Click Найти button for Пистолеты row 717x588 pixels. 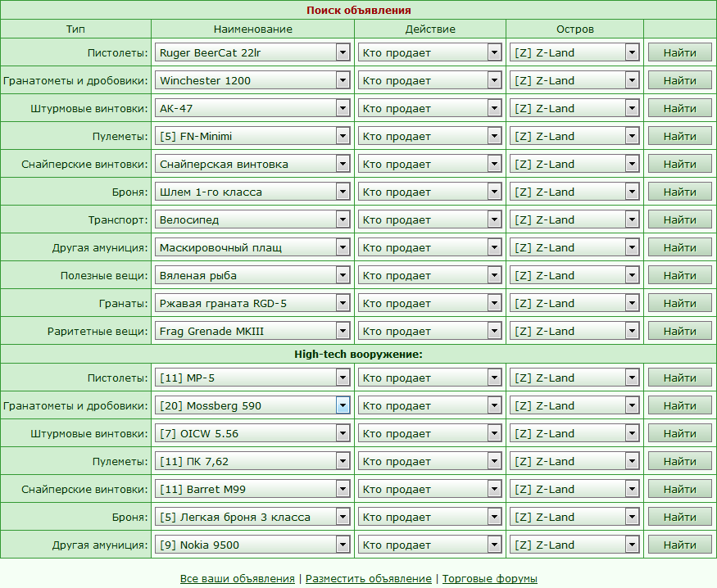pos(679,53)
